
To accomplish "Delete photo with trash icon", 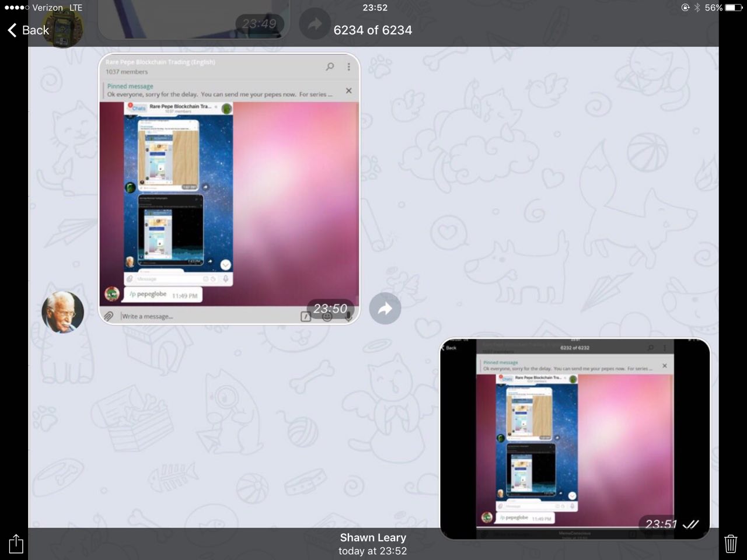I will (731, 544).
